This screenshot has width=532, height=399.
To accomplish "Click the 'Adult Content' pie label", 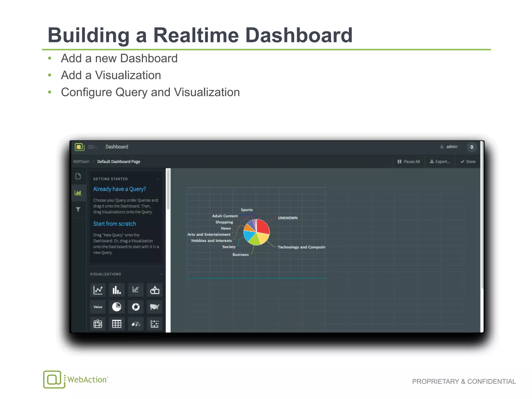I will click(225, 216).
